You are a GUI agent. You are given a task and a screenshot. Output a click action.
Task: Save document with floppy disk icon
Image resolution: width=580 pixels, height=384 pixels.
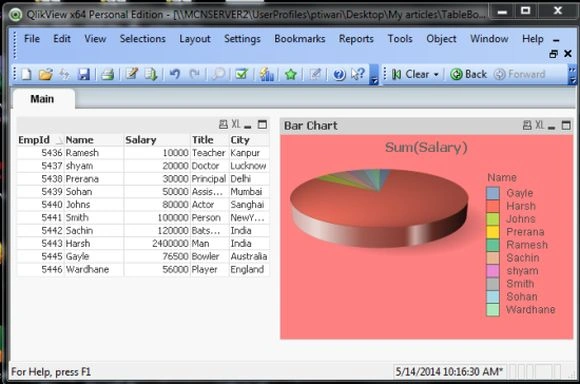click(84, 74)
